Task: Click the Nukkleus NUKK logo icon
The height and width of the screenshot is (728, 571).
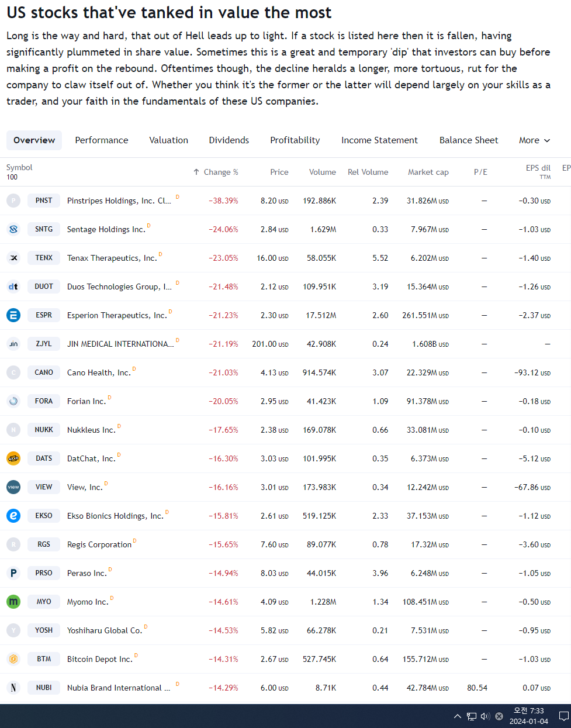Action: click(x=13, y=430)
